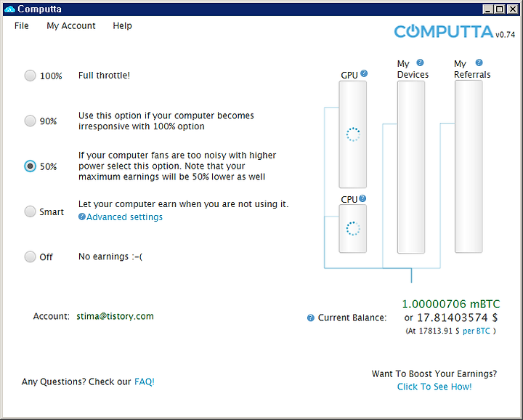Click the CPU loading spinner
The image size is (523, 420).
[x=353, y=229]
